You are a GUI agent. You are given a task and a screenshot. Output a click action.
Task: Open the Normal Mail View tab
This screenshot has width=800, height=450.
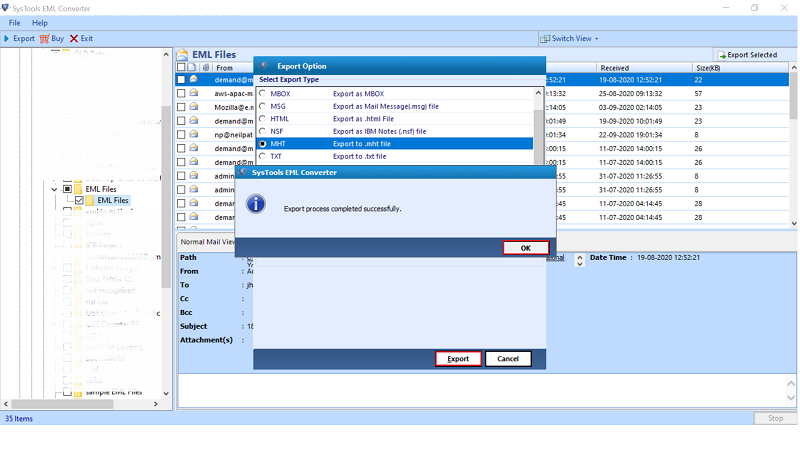coord(207,242)
